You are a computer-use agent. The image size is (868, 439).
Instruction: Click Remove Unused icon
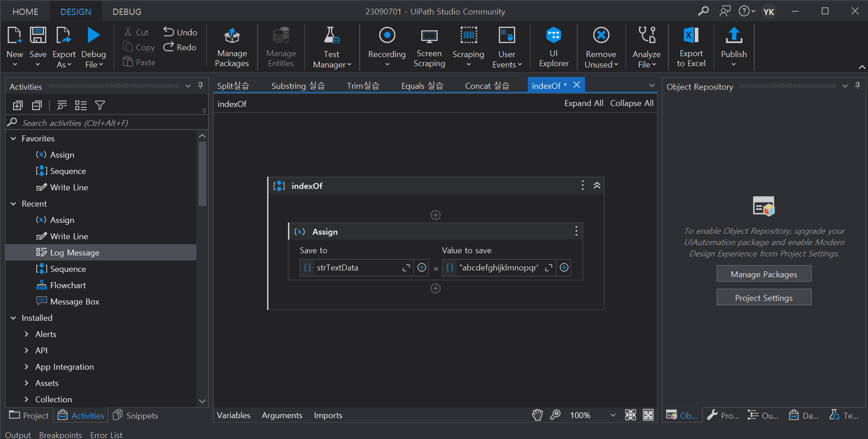point(601,35)
